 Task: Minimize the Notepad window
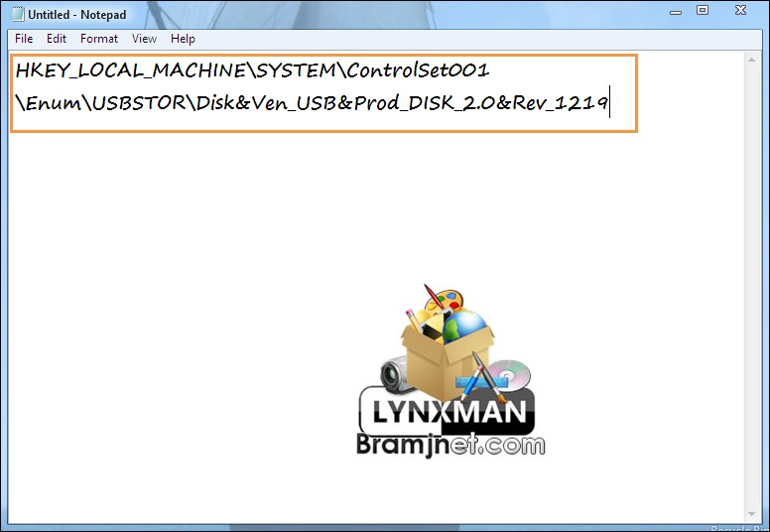tap(676, 11)
